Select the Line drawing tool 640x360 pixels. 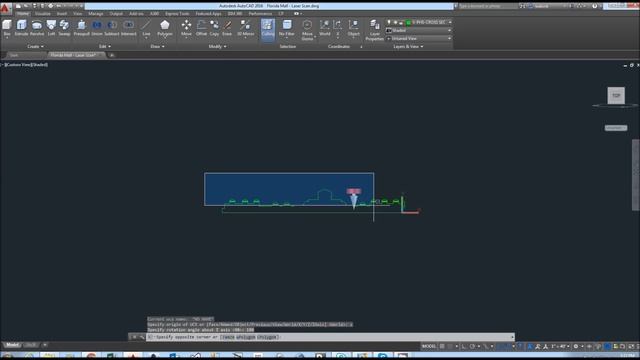tap(146, 28)
